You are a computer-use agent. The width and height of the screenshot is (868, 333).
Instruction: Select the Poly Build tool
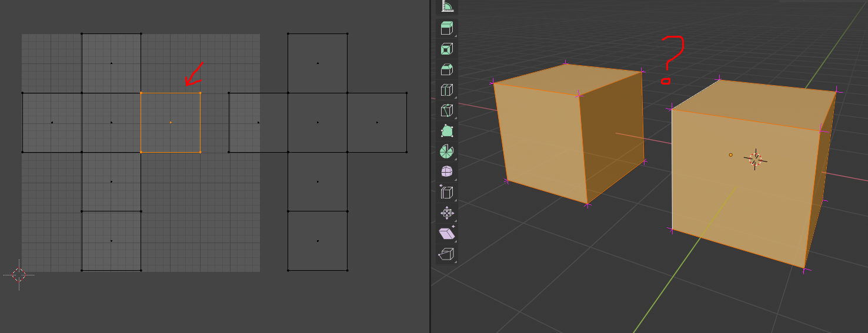[x=447, y=131]
